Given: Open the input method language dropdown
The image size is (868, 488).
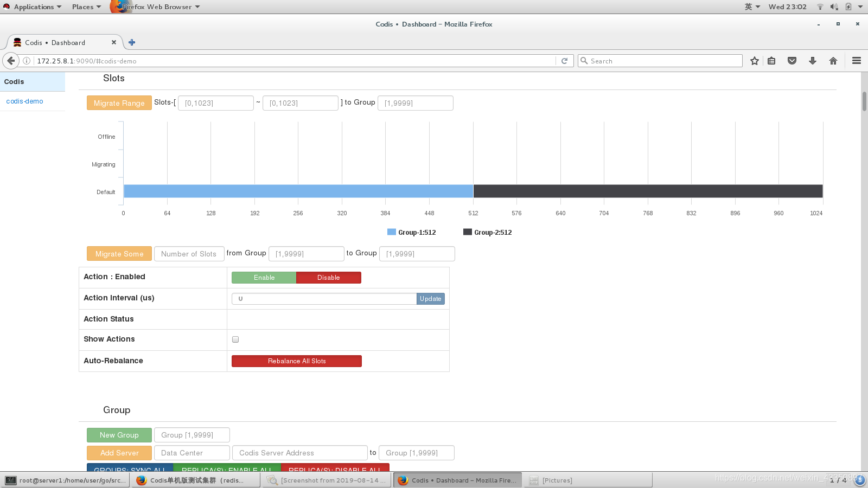Looking at the screenshot, I should 752,7.
